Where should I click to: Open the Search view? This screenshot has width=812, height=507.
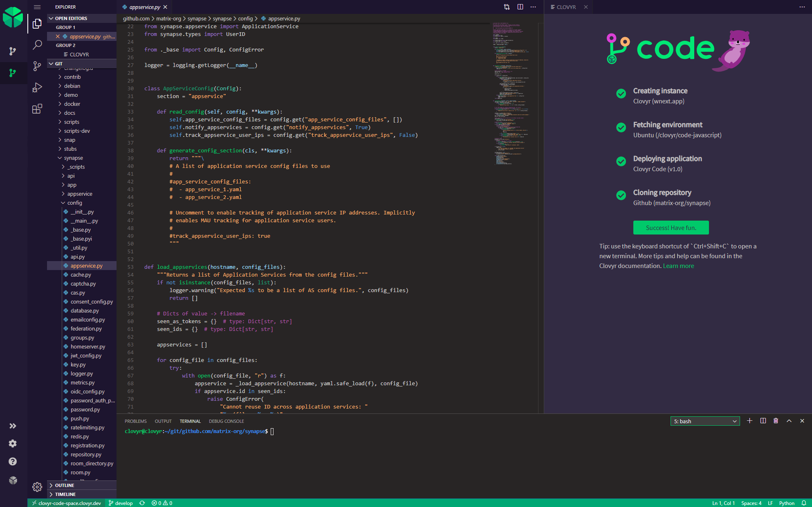click(37, 45)
